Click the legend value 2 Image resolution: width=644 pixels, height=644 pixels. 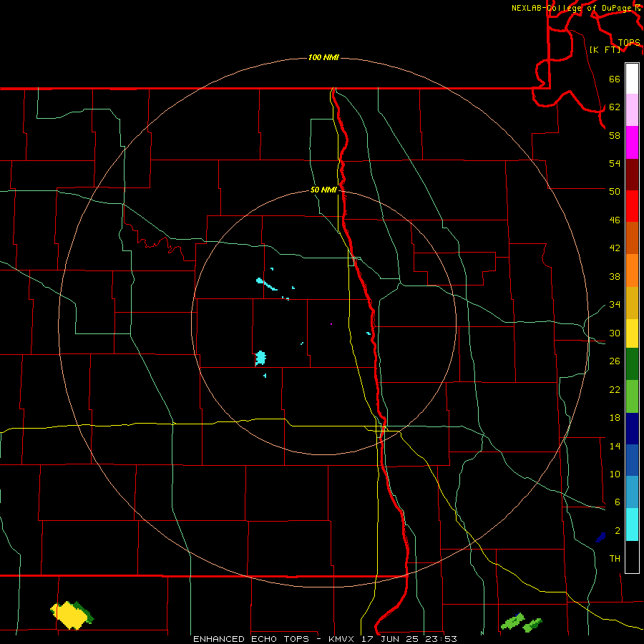(x=617, y=531)
